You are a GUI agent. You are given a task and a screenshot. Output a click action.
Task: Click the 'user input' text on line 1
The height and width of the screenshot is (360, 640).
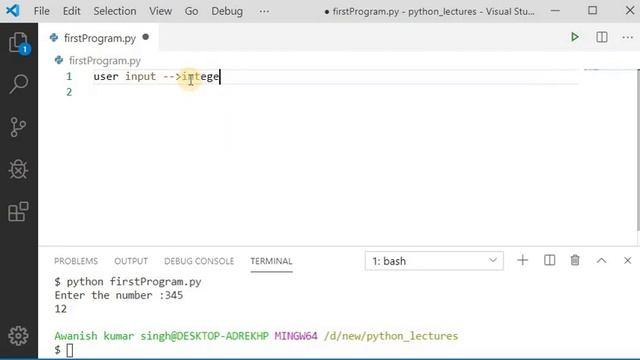[124, 76]
